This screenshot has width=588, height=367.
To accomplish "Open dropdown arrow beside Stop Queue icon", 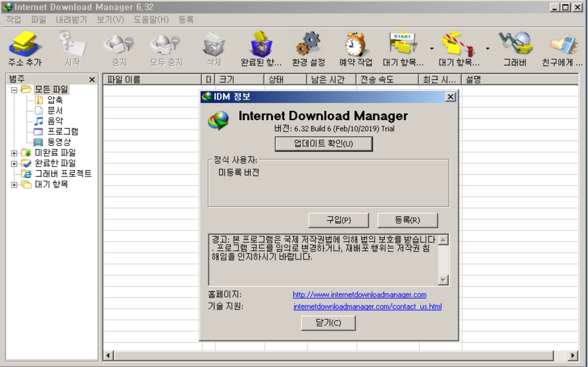I will pos(487,48).
